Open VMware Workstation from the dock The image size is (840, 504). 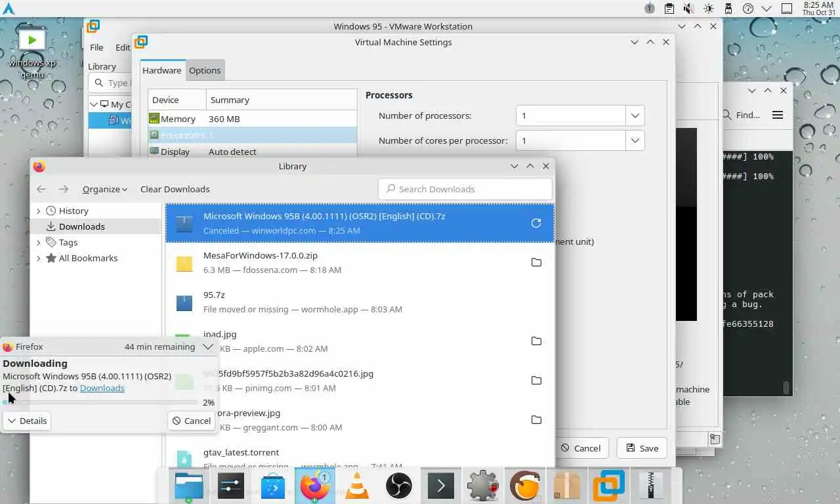(x=608, y=486)
